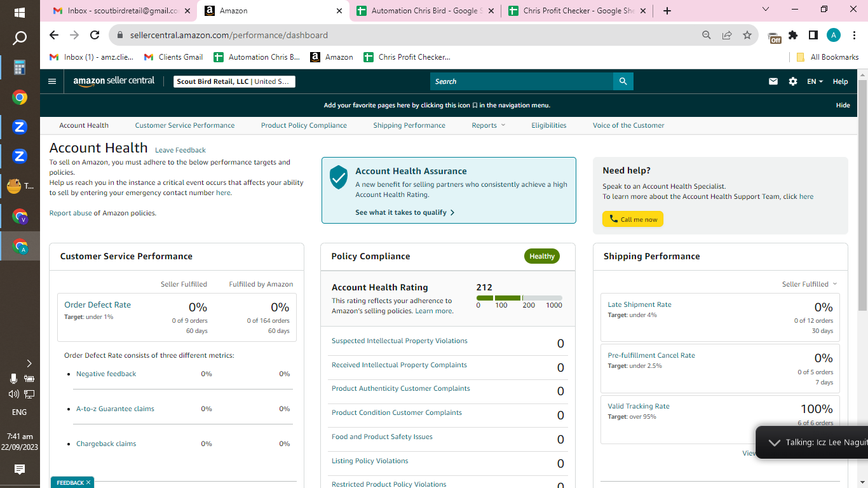Screen dimensions: 868x488
Task: Switch to Chris Profit Checker browser tab
Action: tap(576, 11)
